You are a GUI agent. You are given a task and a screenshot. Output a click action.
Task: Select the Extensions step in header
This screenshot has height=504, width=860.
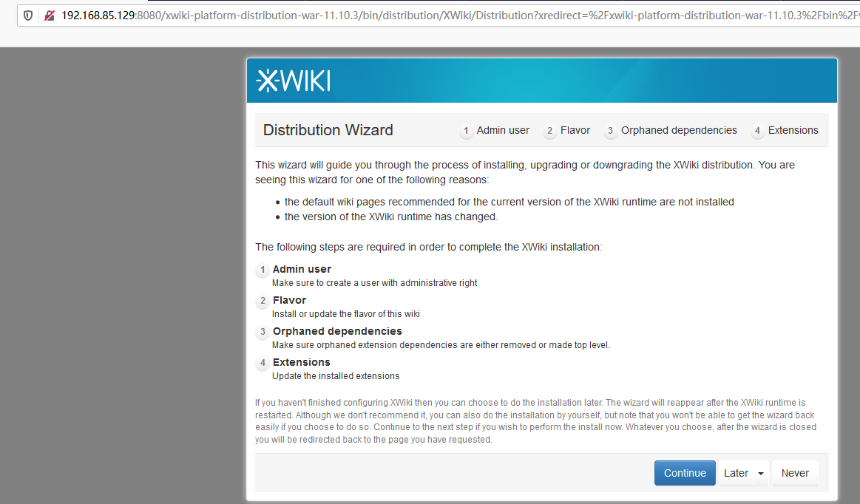tap(785, 131)
